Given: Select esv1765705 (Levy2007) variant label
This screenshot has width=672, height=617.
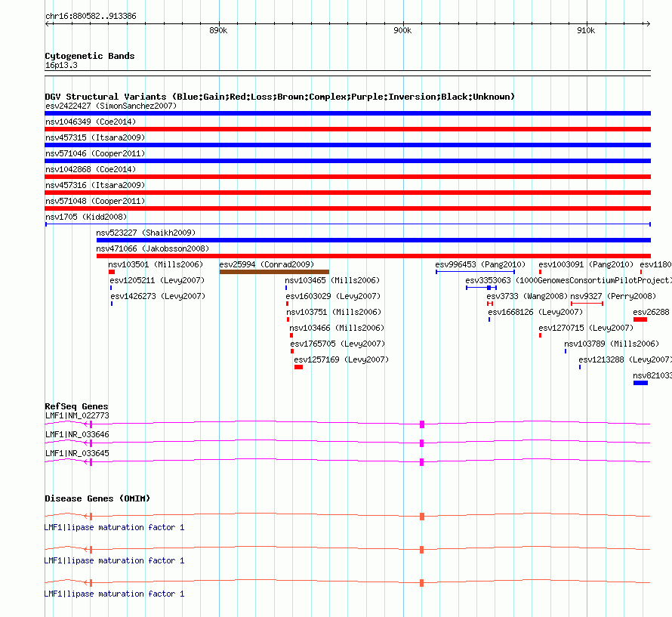Looking at the screenshot, I should point(338,344).
